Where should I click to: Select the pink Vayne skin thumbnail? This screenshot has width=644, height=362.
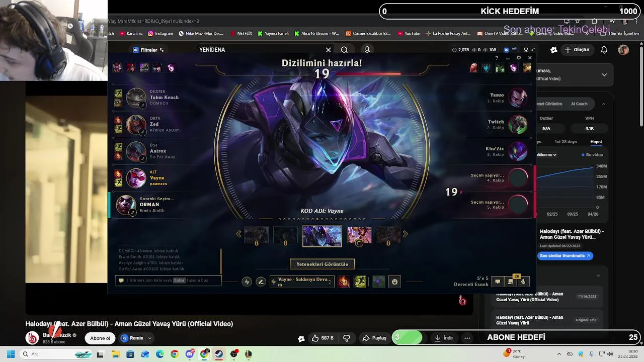(359, 235)
